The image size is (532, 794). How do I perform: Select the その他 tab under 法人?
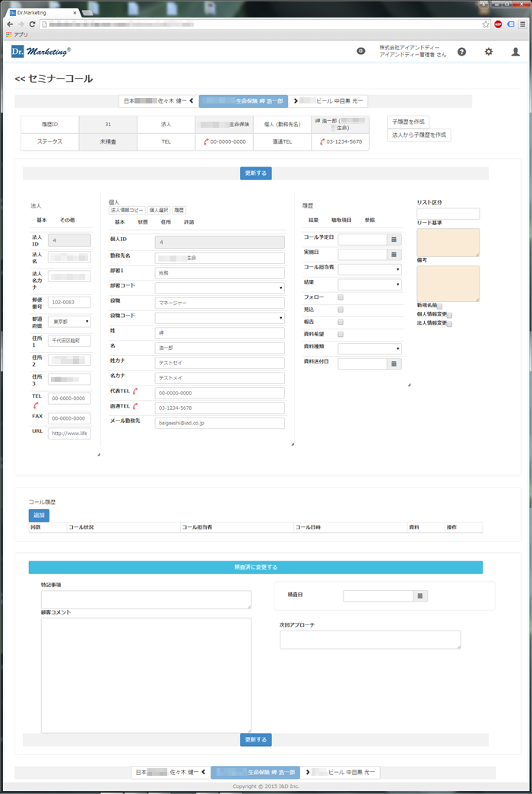point(67,220)
